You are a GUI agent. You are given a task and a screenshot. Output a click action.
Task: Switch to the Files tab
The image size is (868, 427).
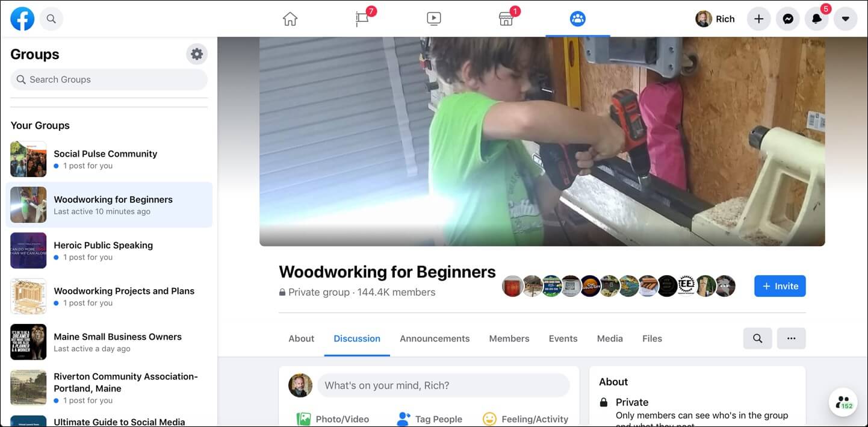tap(652, 338)
